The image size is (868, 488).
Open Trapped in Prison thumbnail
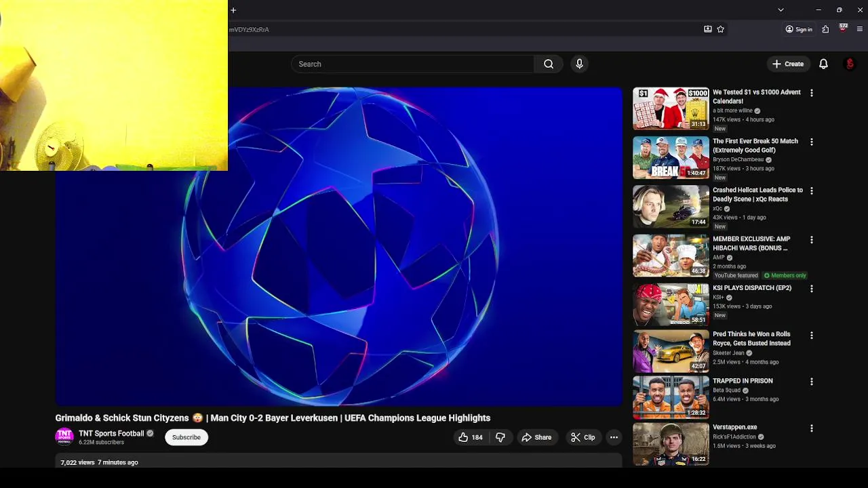click(671, 396)
